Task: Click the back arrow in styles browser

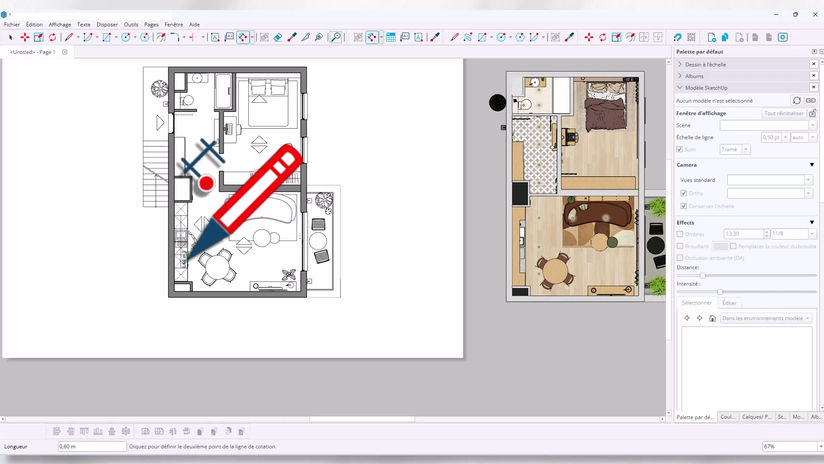Action: pyautogui.click(x=687, y=318)
